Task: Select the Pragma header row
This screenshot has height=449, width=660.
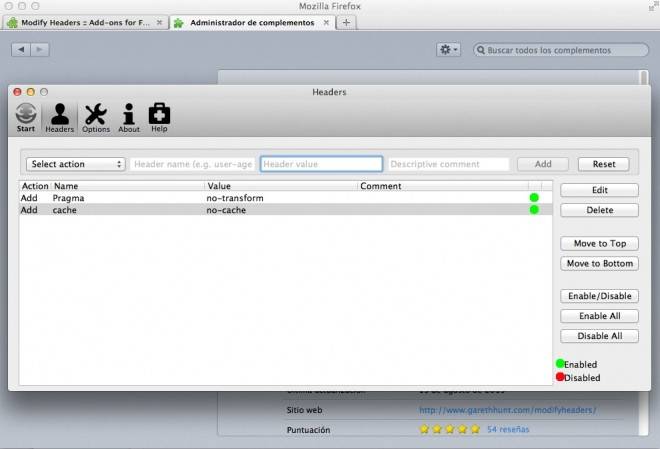Action: tap(286, 198)
